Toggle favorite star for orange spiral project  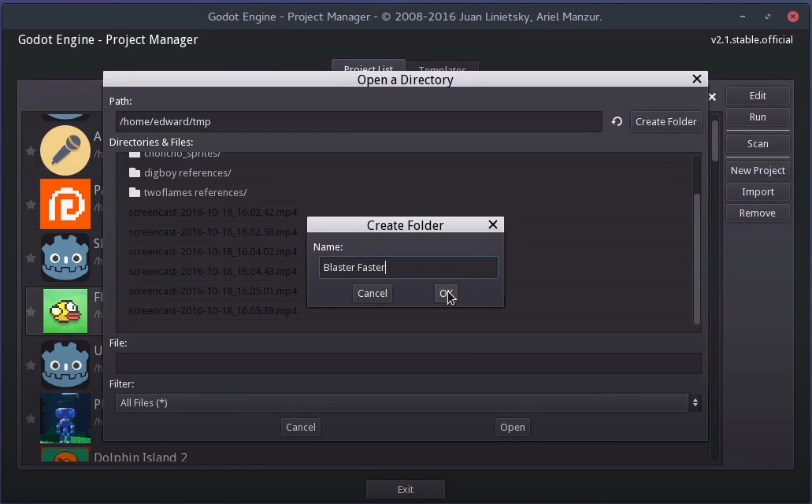pyautogui.click(x=31, y=205)
